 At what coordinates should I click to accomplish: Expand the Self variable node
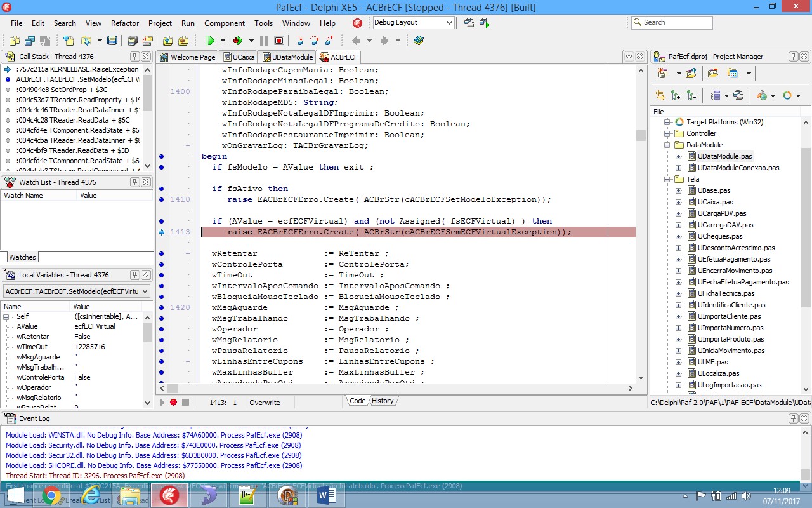pos(6,316)
